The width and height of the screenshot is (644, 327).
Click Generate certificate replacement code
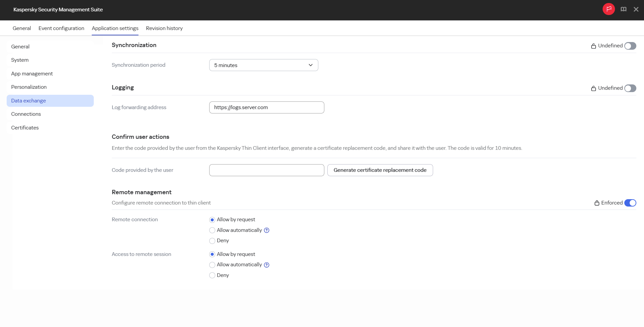(380, 170)
